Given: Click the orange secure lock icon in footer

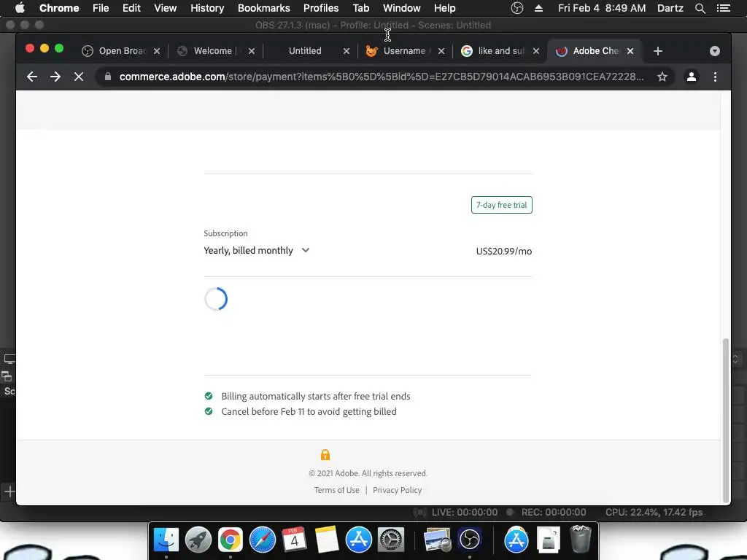Looking at the screenshot, I should pyautogui.click(x=325, y=454).
